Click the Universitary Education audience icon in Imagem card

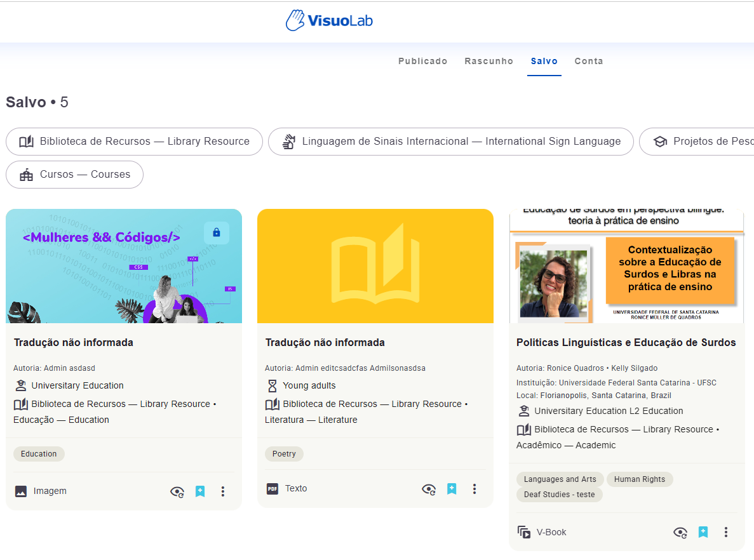pyautogui.click(x=21, y=385)
